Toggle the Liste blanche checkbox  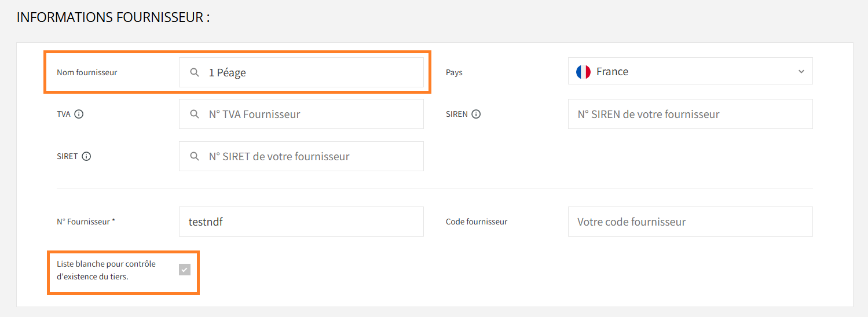(185, 270)
